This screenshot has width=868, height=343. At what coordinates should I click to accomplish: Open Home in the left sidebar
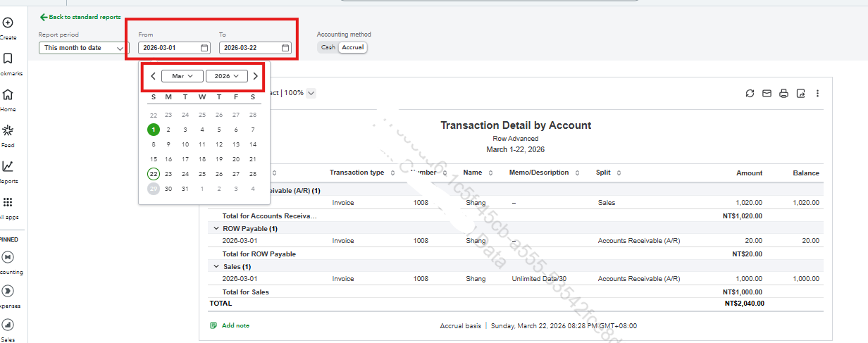(8, 99)
